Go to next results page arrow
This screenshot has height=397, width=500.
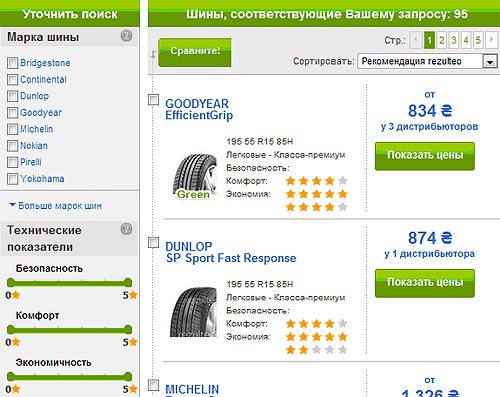491,40
